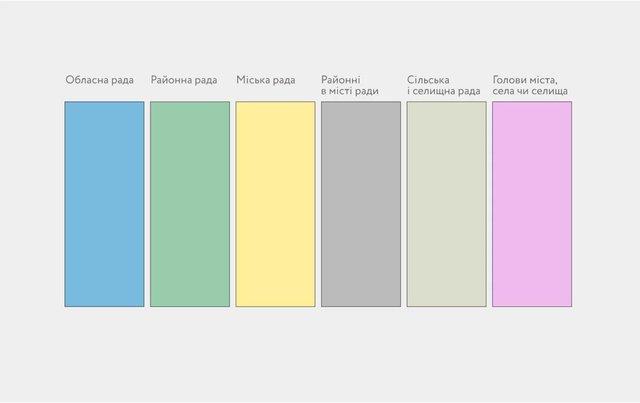
Task: Choose the swatch below 'Районна рада'
Action: [190, 204]
